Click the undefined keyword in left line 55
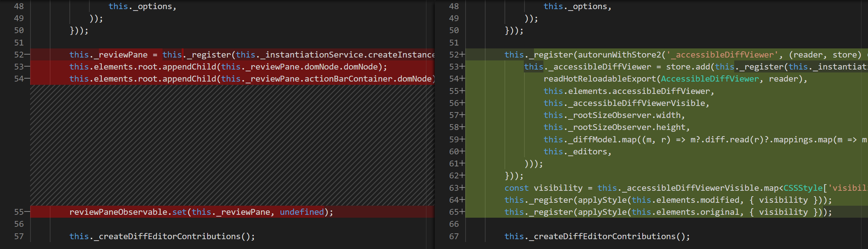This screenshot has width=868, height=249. [302, 212]
